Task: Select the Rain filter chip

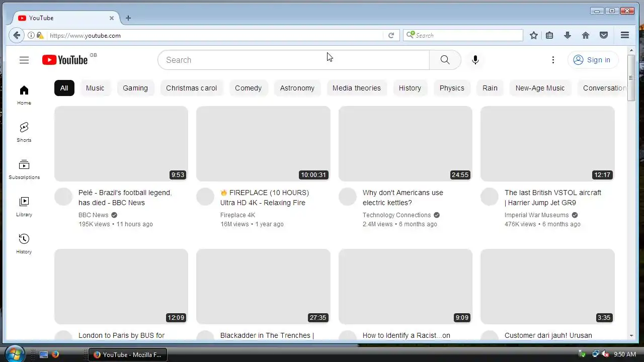Action: (x=490, y=88)
